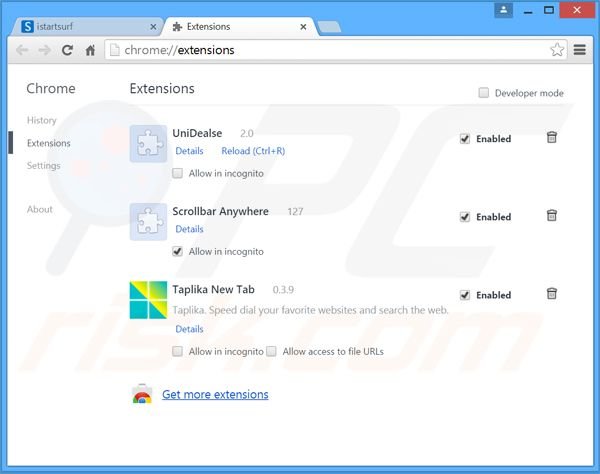The image size is (600, 474).
Task: Open the Chrome hamburger menu
Action: click(580, 50)
